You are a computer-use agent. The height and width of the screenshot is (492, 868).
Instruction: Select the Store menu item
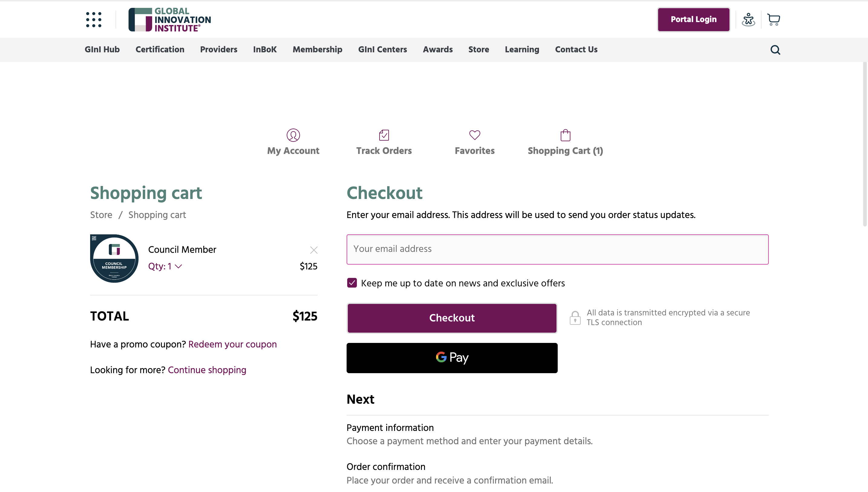pyautogui.click(x=478, y=50)
